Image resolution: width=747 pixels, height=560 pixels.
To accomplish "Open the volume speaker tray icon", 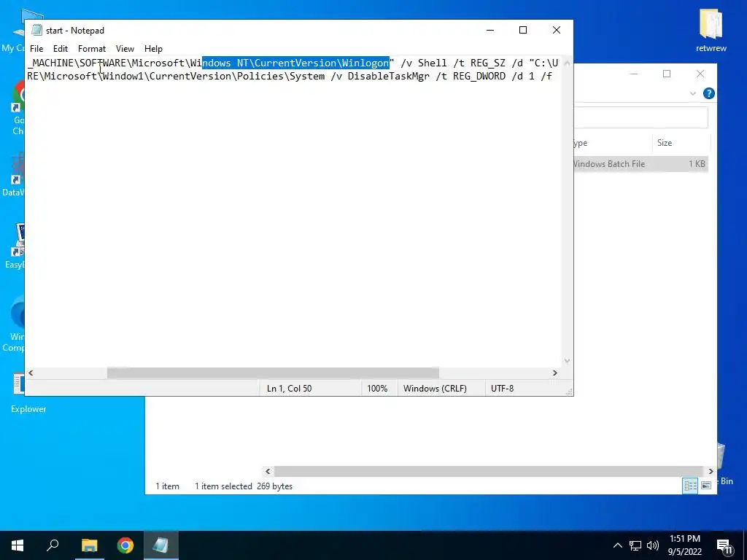I will point(653,545).
